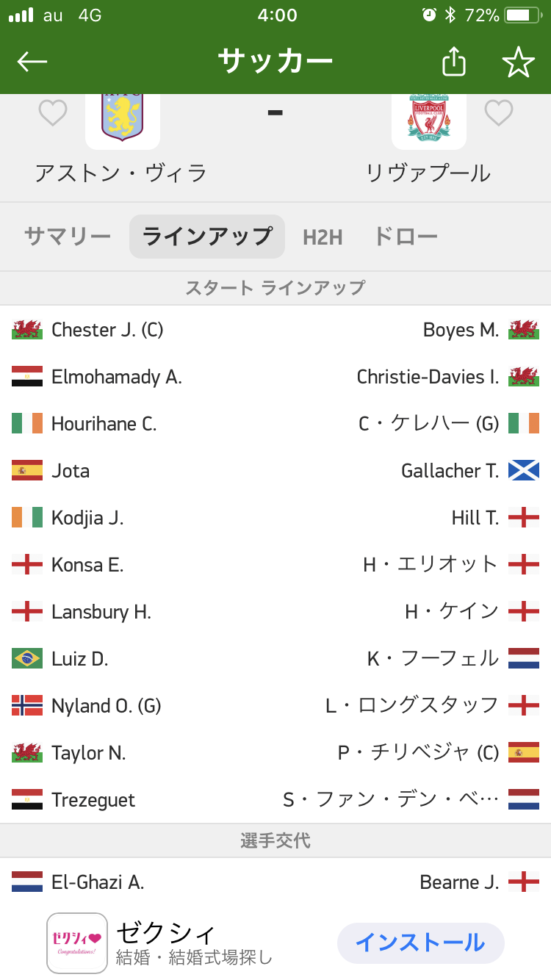Tap the back arrow icon

pyautogui.click(x=32, y=62)
